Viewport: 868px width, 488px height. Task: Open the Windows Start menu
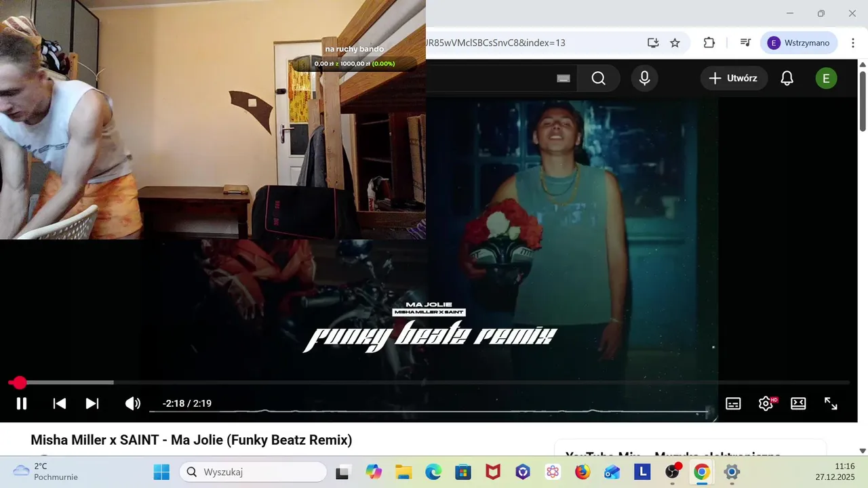tap(161, 472)
